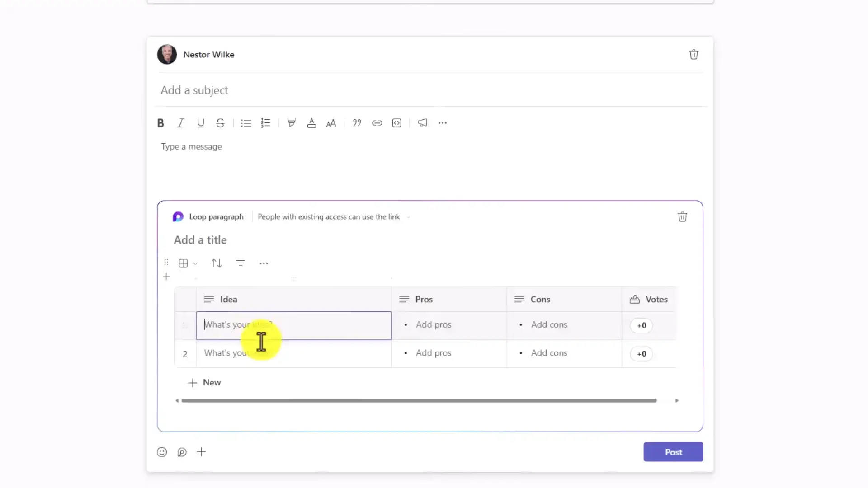Click the Loop paragraph label
868x488 pixels.
click(216, 217)
